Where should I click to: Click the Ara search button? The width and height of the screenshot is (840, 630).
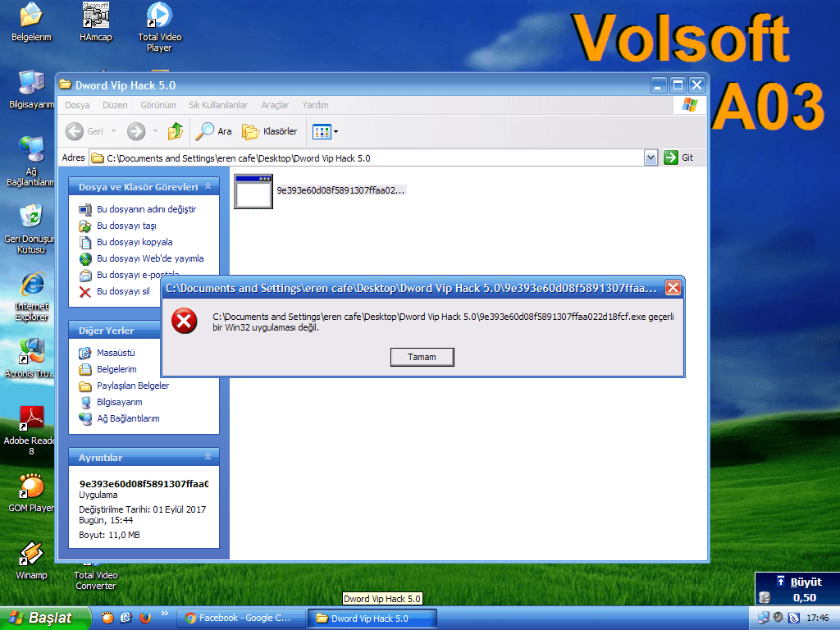pyautogui.click(x=213, y=131)
